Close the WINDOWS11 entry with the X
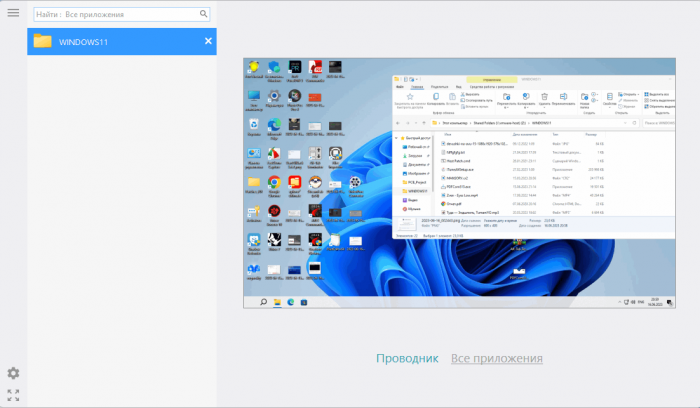The image size is (700, 408). click(x=208, y=41)
